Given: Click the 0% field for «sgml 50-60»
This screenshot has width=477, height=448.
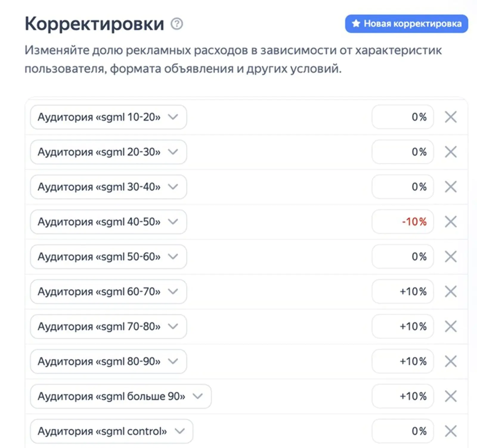Looking at the screenshot, I should point(402,257).
